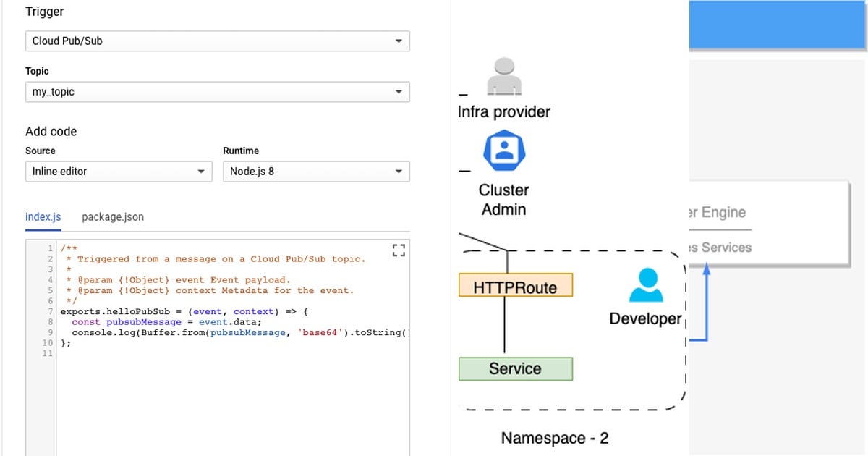Screen dimensions: 868x456
Task: Open the Source dropdown set to Inline editor
Action: (118, 172)
